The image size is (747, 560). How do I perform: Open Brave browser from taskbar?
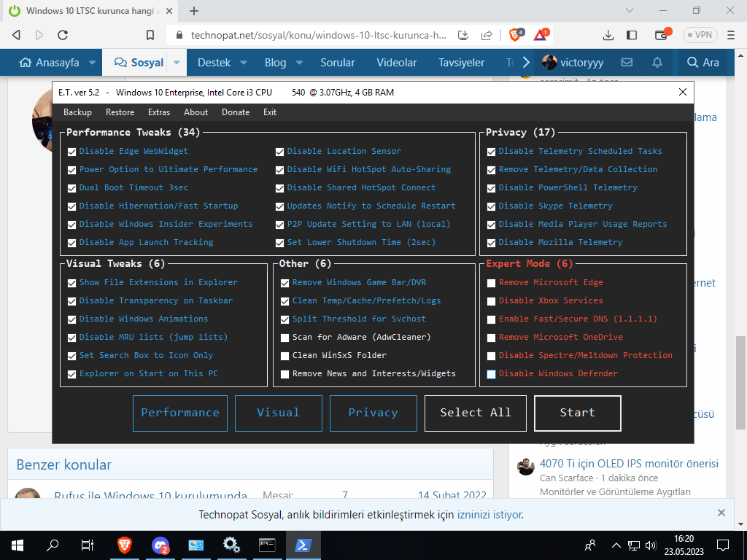click(124, 545)
